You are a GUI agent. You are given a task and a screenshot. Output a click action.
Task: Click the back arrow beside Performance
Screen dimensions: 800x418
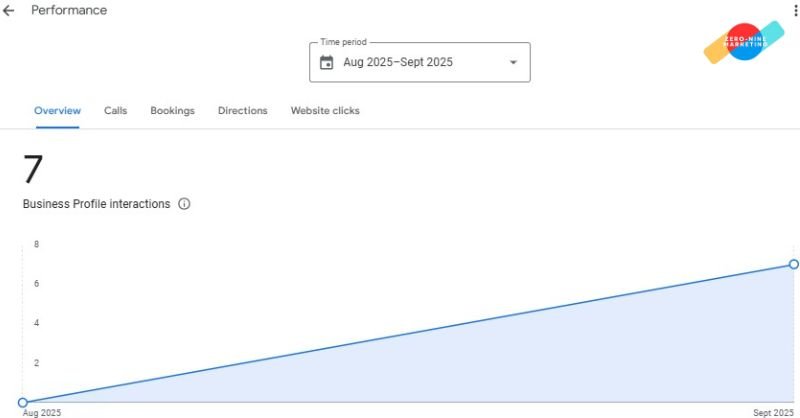pos(9,11)
